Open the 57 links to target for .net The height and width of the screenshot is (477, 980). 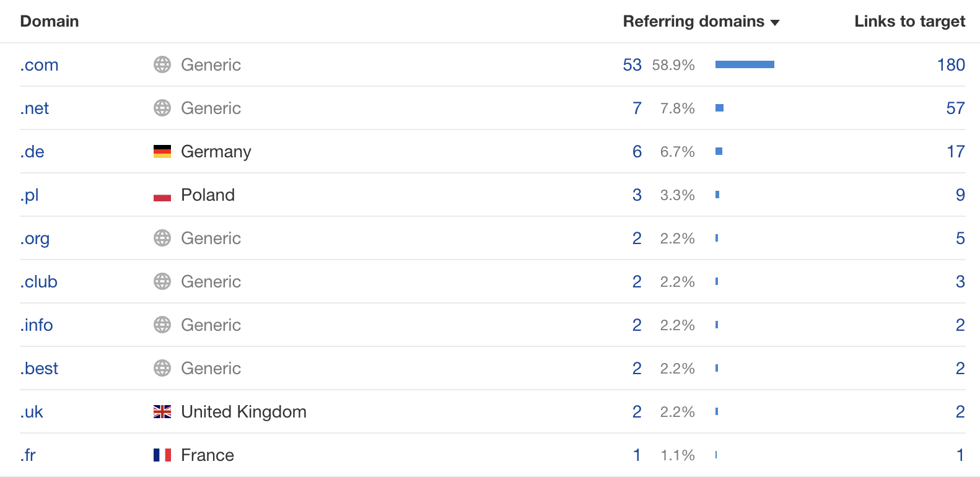[956, 108]
